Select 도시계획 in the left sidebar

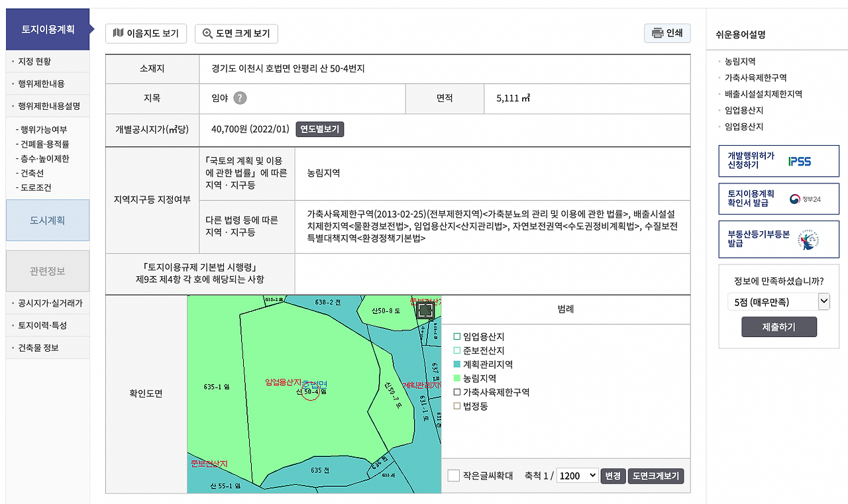click(47, 220)
